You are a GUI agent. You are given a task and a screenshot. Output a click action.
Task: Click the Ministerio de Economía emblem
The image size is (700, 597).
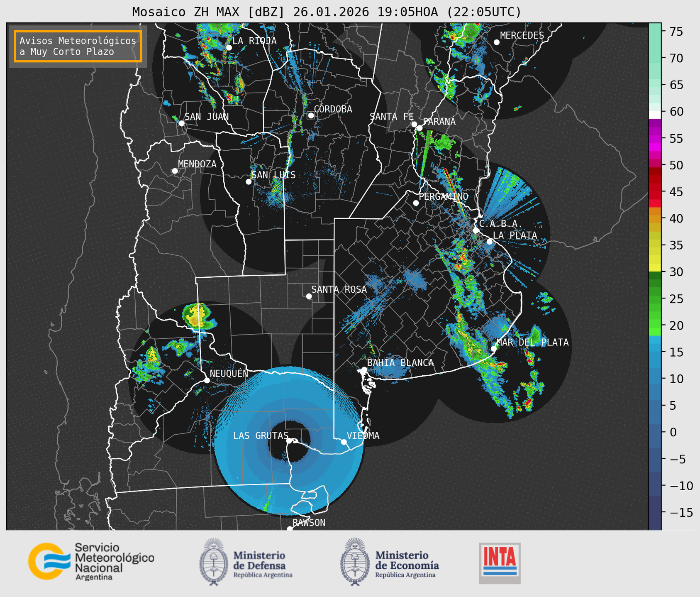355,562
